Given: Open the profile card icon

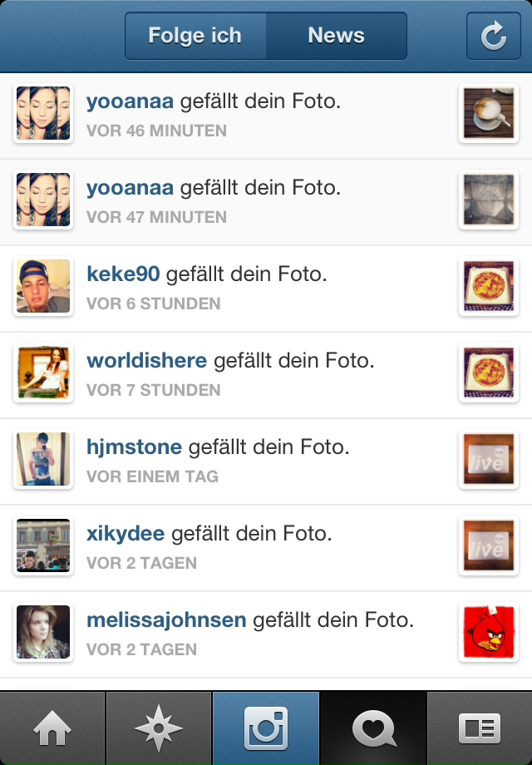Looking at the screenshot, I should (480, 728).
